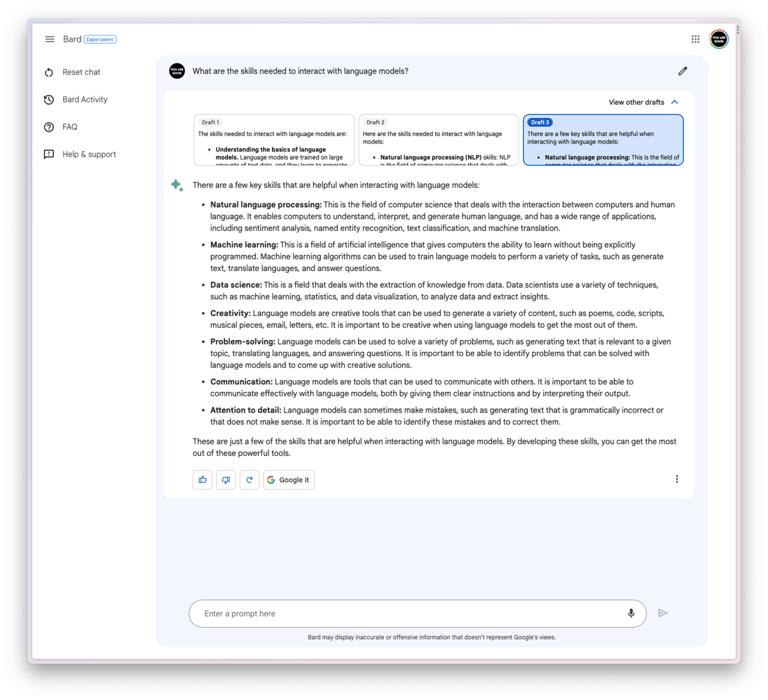Click the response's opening sentence about key skills

[336, 185]
